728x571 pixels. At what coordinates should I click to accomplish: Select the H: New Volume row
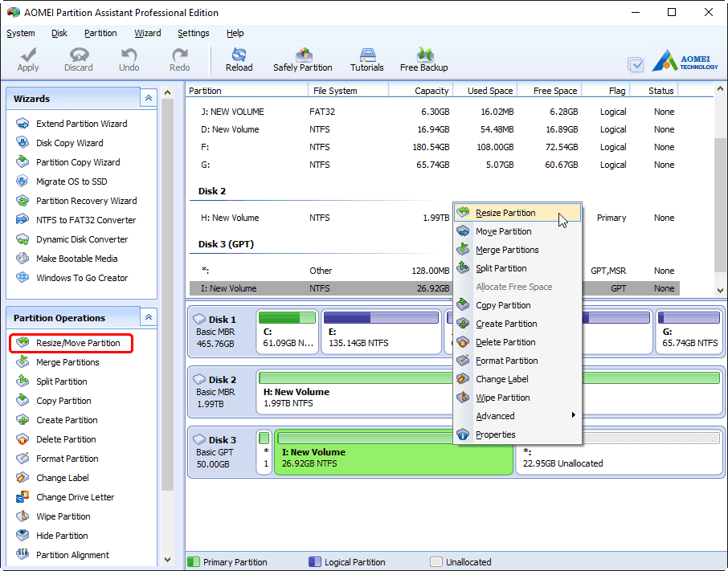click(x=434, y=218)
